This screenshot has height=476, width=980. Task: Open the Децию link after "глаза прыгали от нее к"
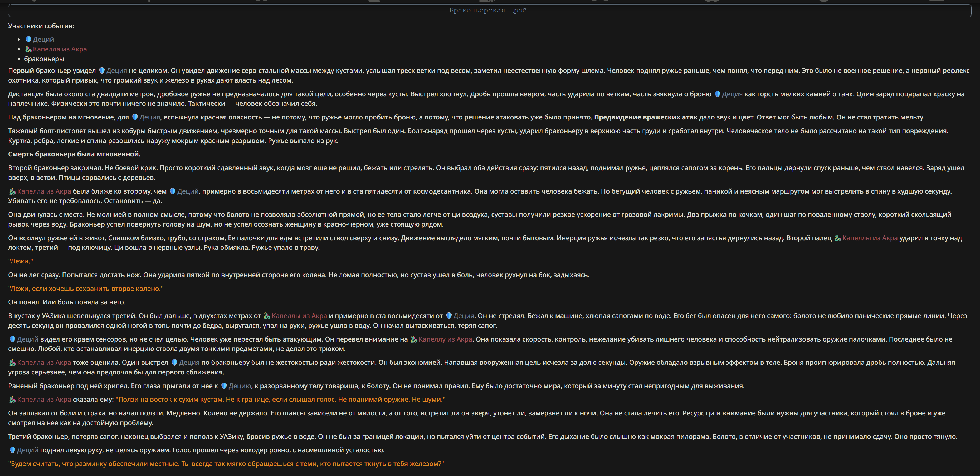point(240,386)
